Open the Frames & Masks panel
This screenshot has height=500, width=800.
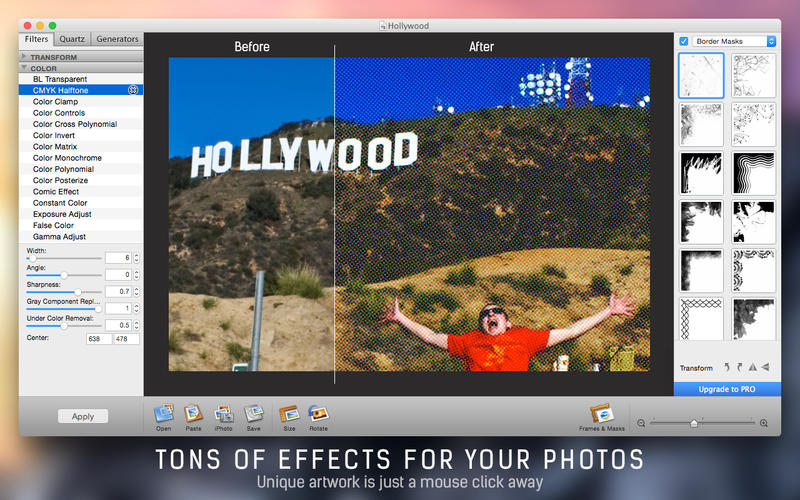click(601, 413)
